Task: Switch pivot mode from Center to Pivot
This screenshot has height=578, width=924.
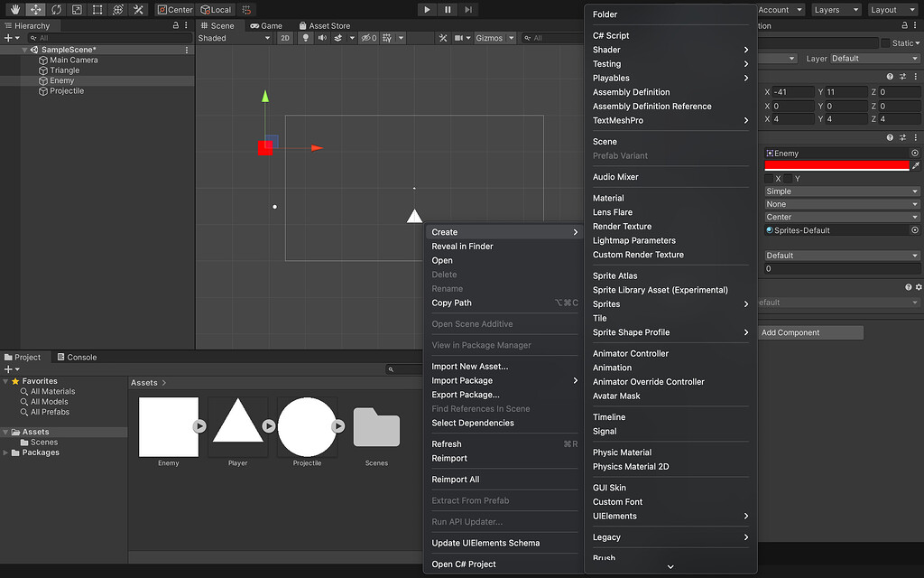Action: click(177, 9)
